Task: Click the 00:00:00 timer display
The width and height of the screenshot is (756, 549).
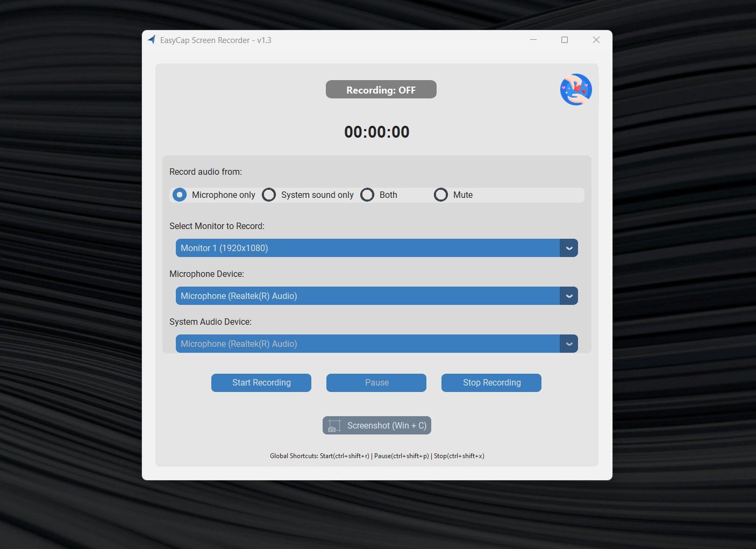Action: (x=376, y=132)
